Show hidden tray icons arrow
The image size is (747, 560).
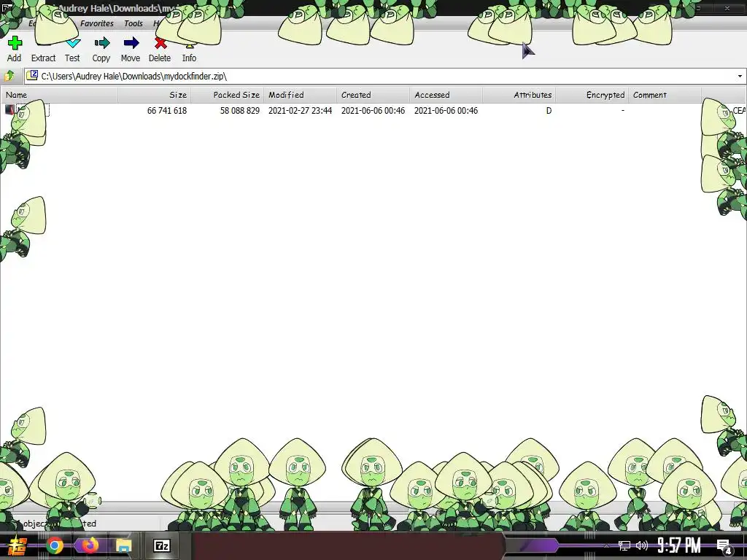point(606,545)
